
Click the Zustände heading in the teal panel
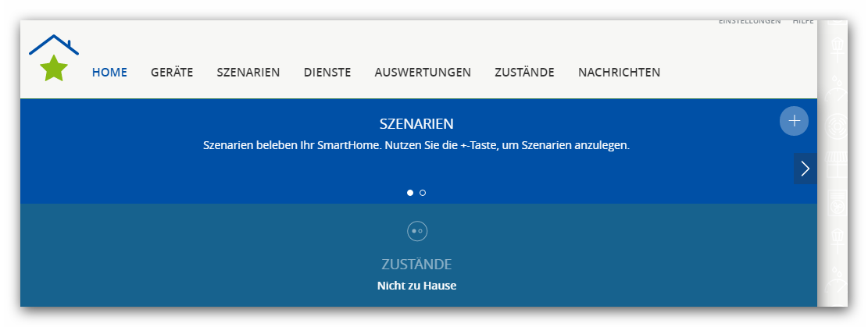click(416, 265)
